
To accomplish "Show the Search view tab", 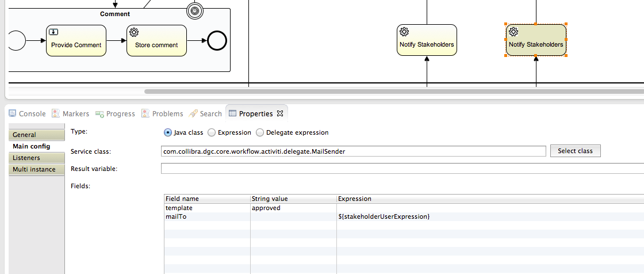I will (205, 113).
